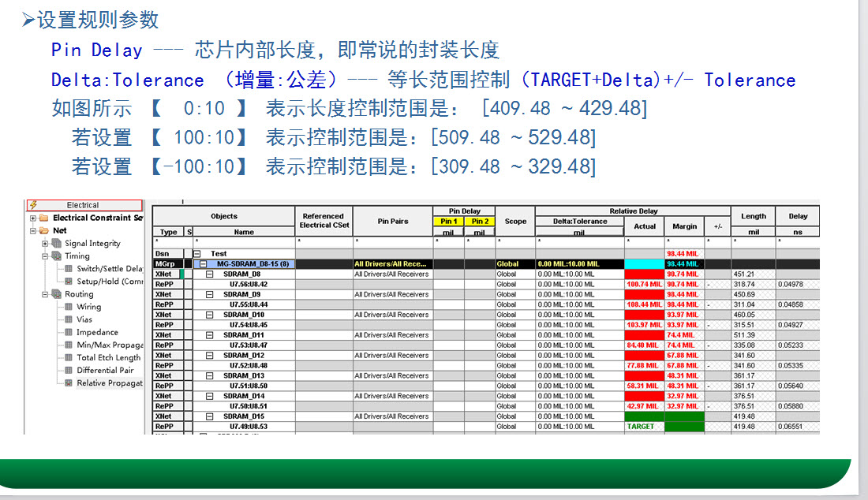Click the 451.21 length value
The image size is (868, 500).
click(x=744, y=274)
